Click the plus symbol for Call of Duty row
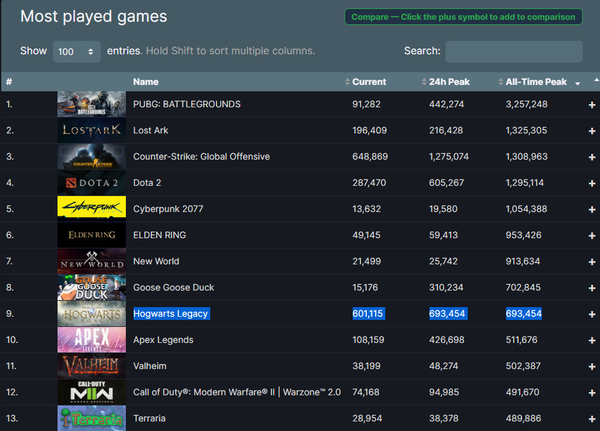The image size is (600, 431). (x=592, y=393)
